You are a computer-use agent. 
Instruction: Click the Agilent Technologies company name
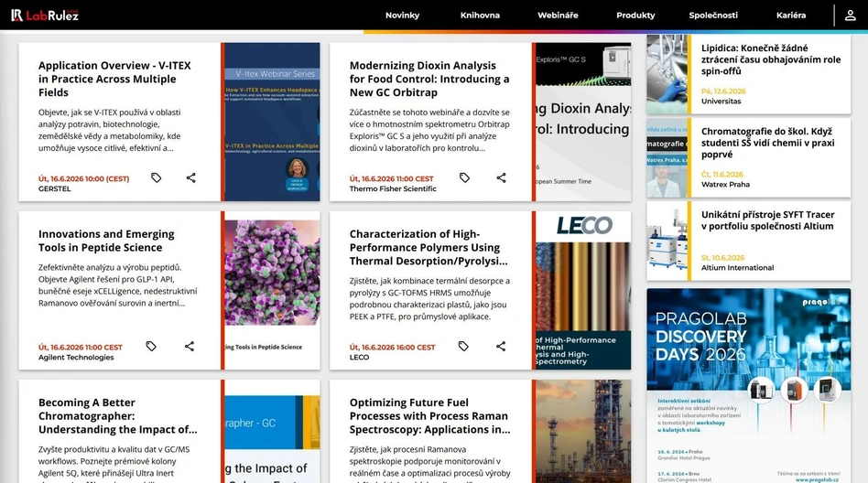[x=76, y=358]
